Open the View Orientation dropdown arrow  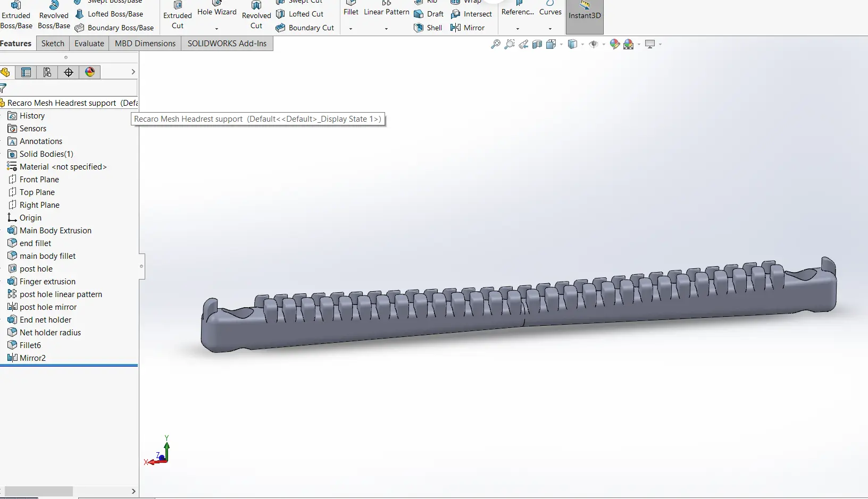click(x=561, y=44)
